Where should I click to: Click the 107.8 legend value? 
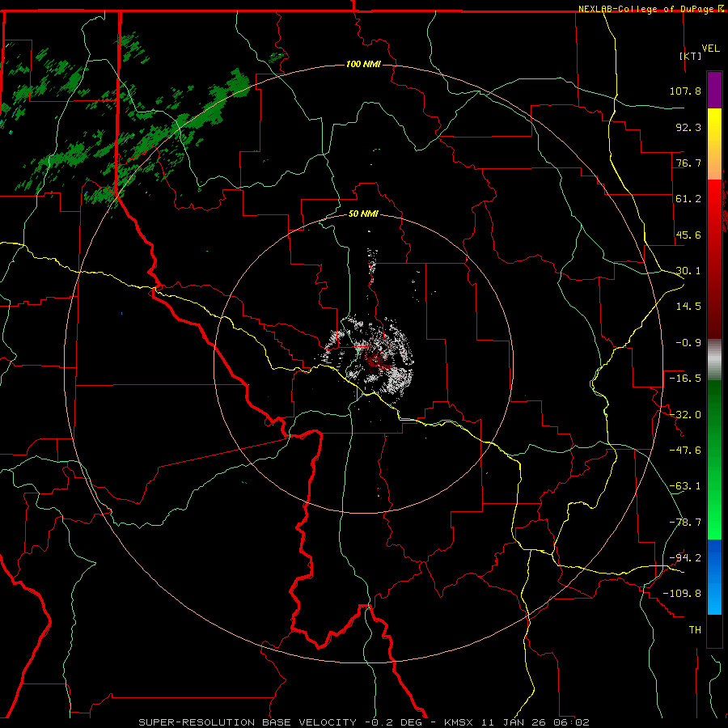(x=685, y=91)
